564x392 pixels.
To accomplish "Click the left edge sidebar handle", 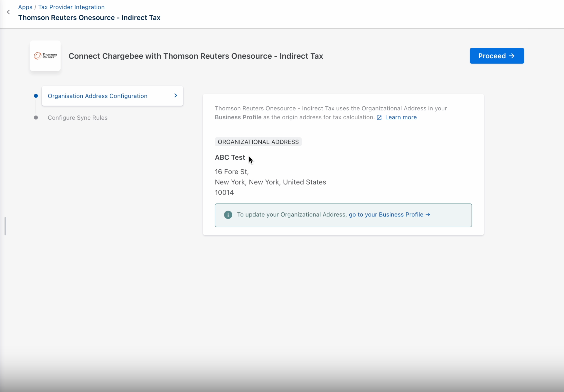I will [5, 226].
